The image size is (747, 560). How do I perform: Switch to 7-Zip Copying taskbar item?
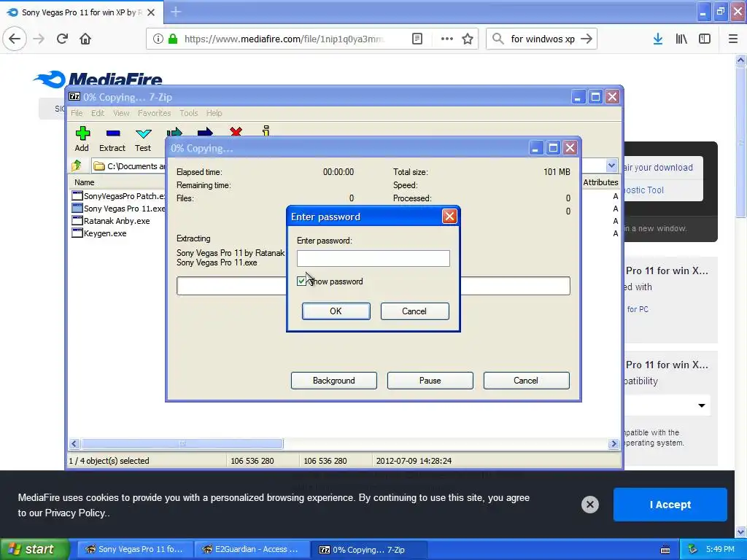click(x=368, y=550)
